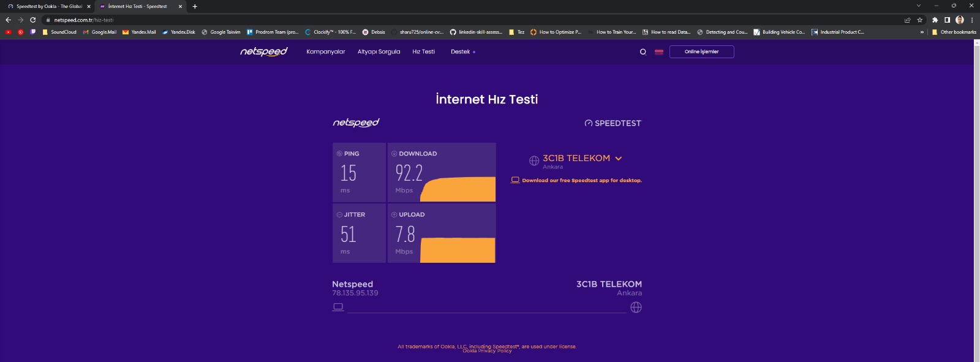Open the Kampanyalar menu
This screenshot has height=362, width=980.
tap(326, 52)
